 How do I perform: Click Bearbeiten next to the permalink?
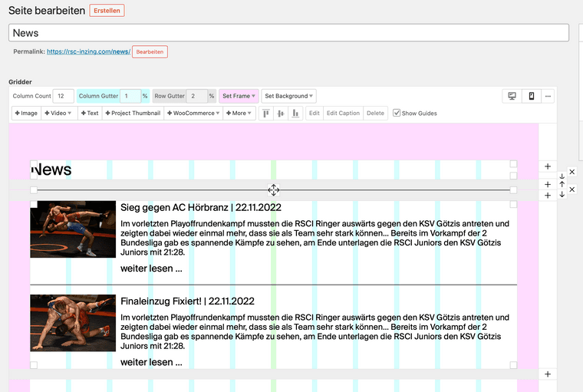tap(150, 51)
